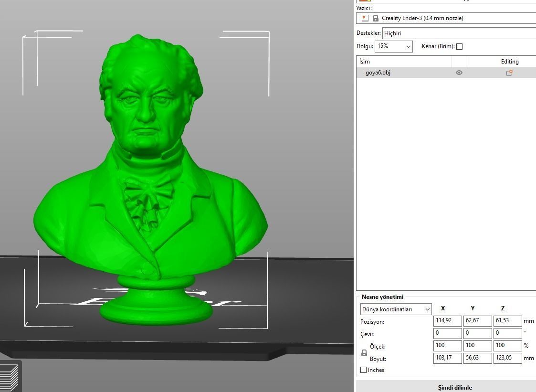
Task: Click the Ölçek Y scale field
Action: (x=478, y=346)
